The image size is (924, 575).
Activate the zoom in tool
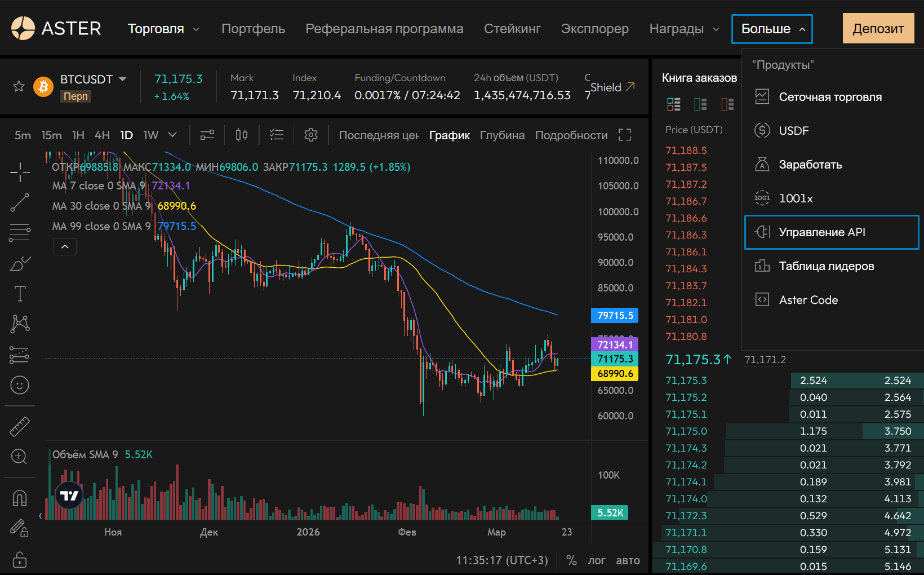click(20, 457)
